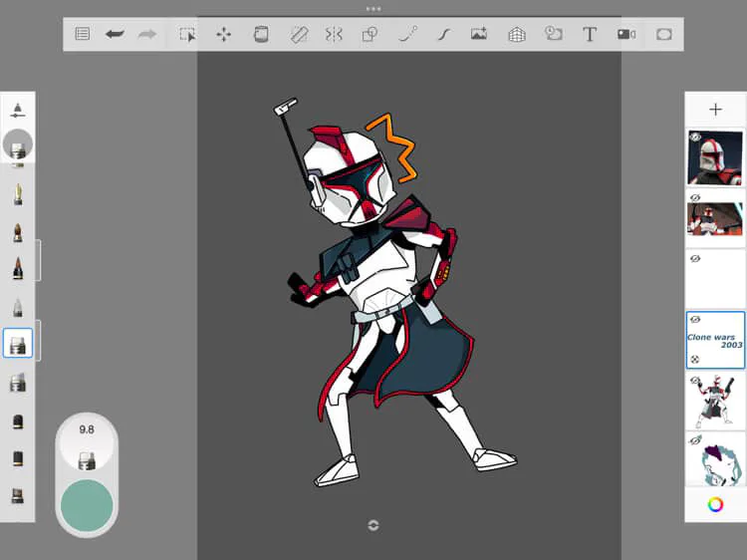The height and width of the screenshot is (560, 747).
Task: Tap the grey puck above the brush palette
Action: pyautogui.click(x=18, y=143)
